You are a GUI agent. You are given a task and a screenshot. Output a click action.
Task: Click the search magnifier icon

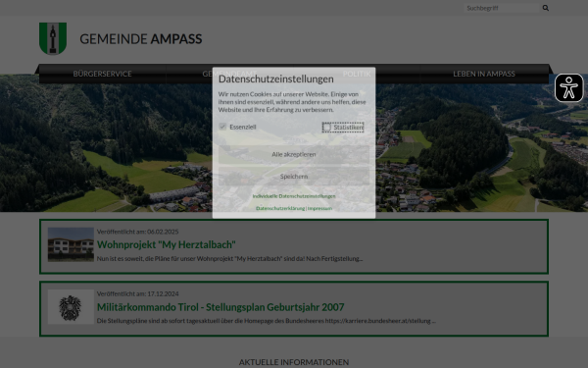coord(546,8)
